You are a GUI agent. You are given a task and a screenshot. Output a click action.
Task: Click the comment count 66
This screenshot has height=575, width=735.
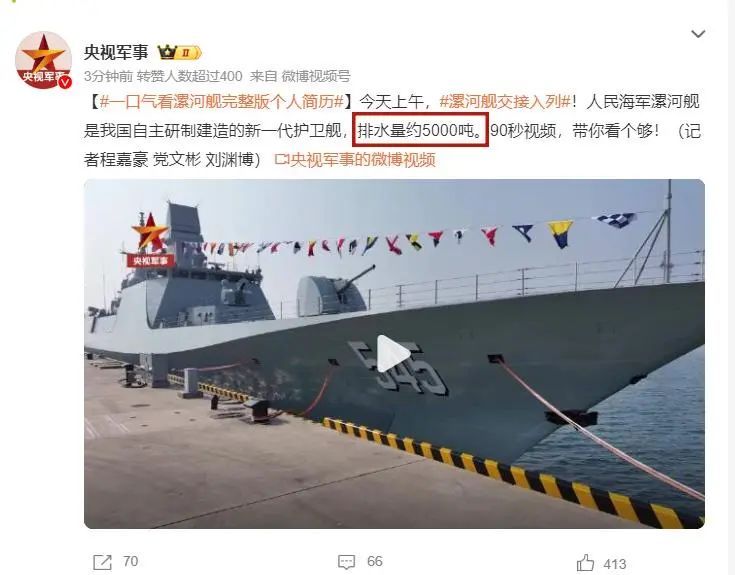tap(375, 561)
